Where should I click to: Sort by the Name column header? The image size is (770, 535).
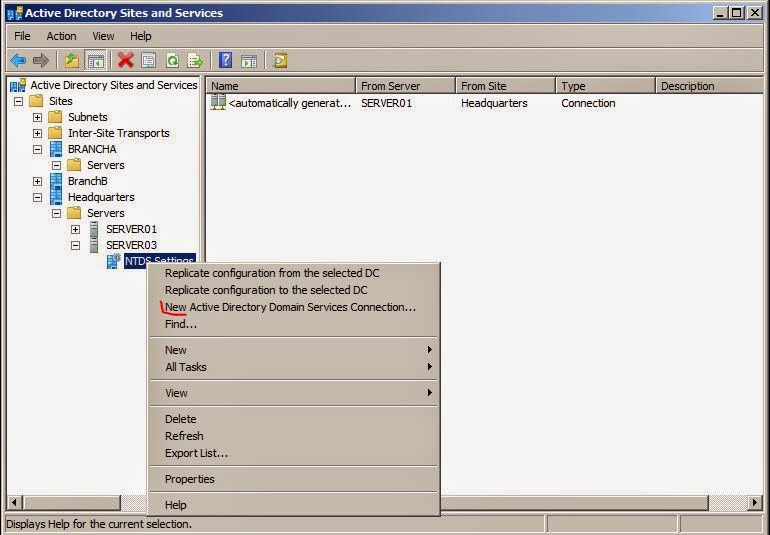click(281, 85)
